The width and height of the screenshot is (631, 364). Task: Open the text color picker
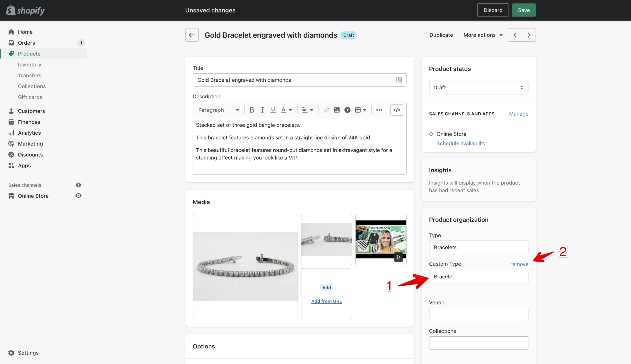pyautogui.click(x=286, y=110)
